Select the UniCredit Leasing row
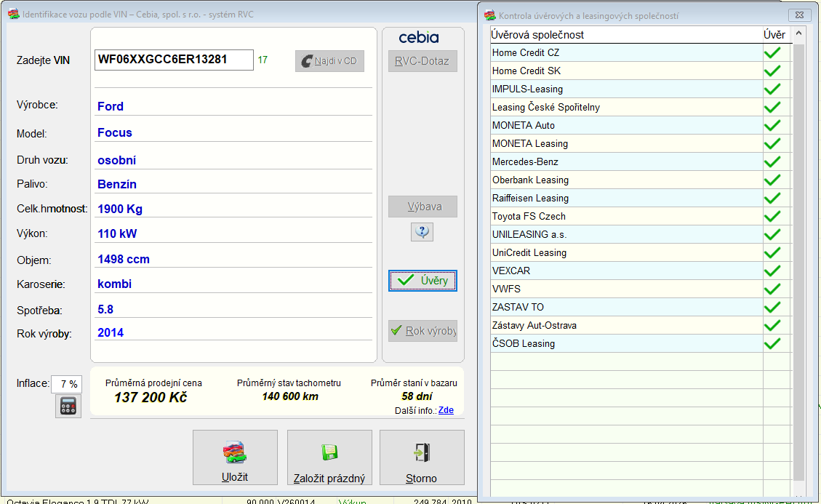Image resolution: width=821 pixels, height=504 pixels. point(641,252)
